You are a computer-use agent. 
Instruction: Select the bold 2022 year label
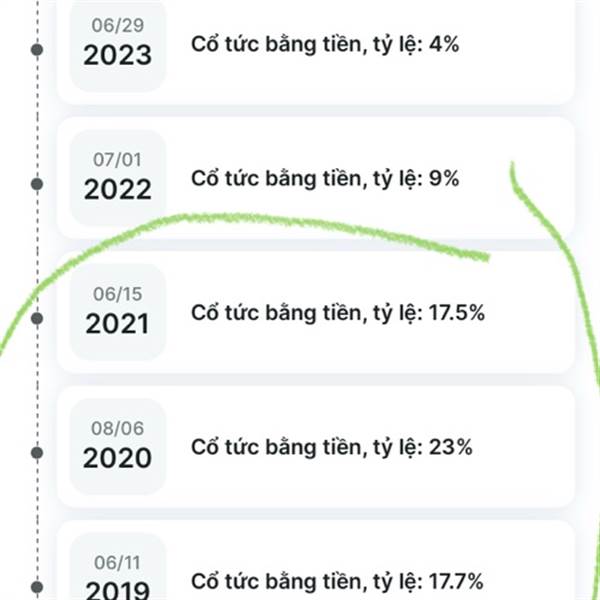(117, 190)
